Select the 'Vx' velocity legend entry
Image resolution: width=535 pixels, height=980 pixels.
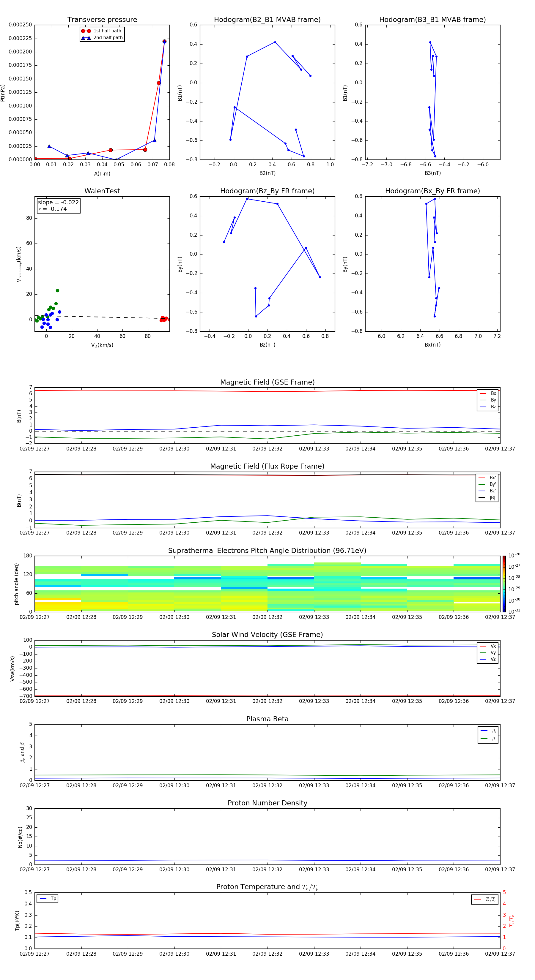[x=488, y=646]
